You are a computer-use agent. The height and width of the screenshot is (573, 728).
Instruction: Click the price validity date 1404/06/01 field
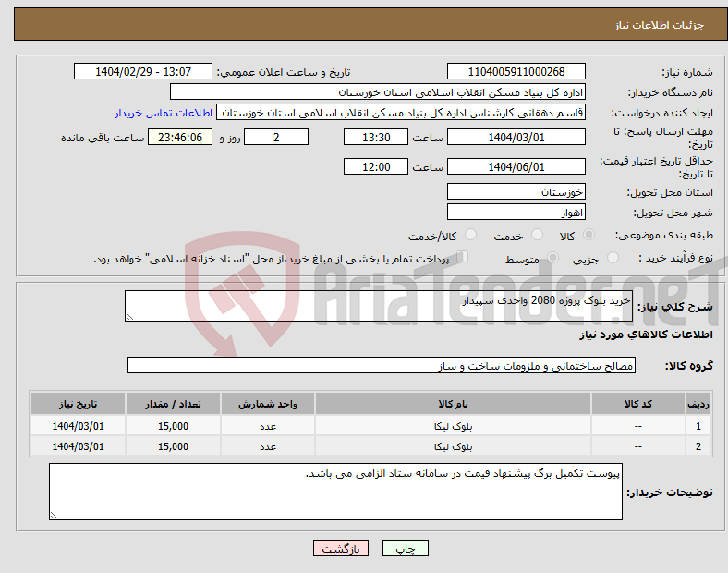pyautogui.click(x=516, y=166)
